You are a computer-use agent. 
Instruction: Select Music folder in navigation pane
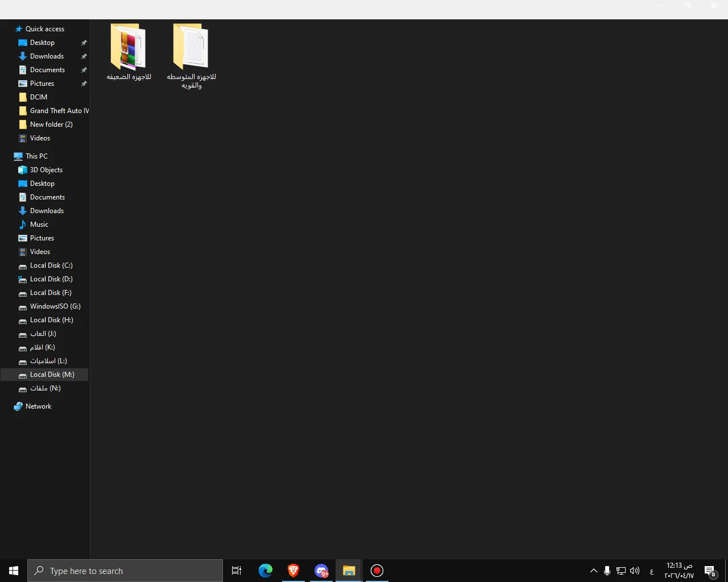[39, 225]
